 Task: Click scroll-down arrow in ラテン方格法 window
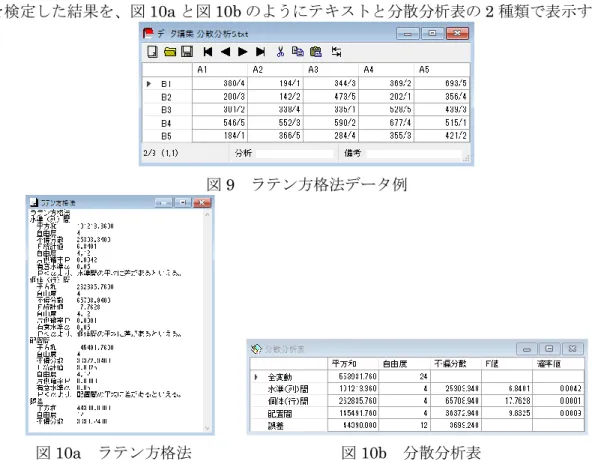coord(207,428)
